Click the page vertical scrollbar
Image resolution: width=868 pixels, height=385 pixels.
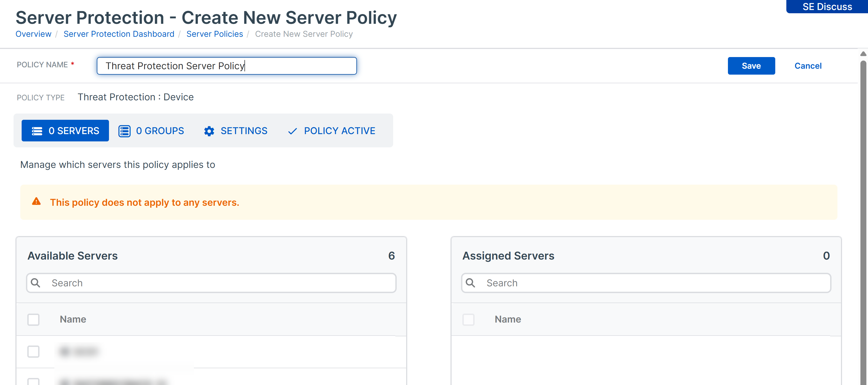[863, 222]
